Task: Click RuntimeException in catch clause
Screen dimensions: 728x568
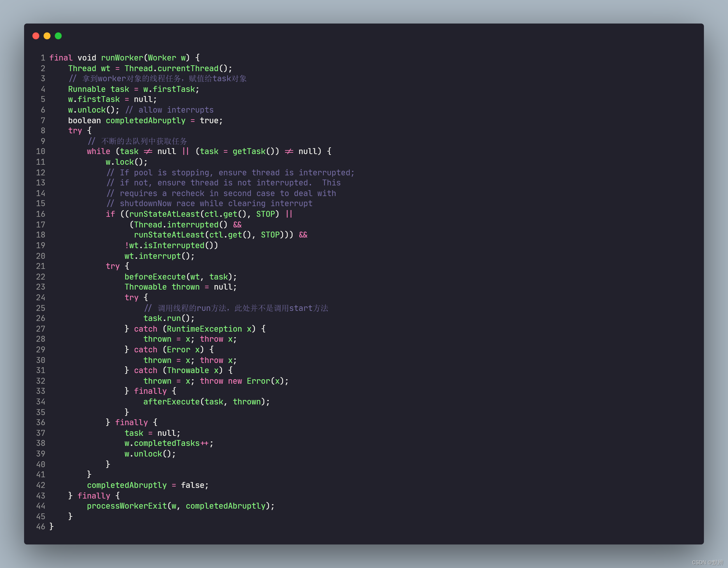Action: 204,329
